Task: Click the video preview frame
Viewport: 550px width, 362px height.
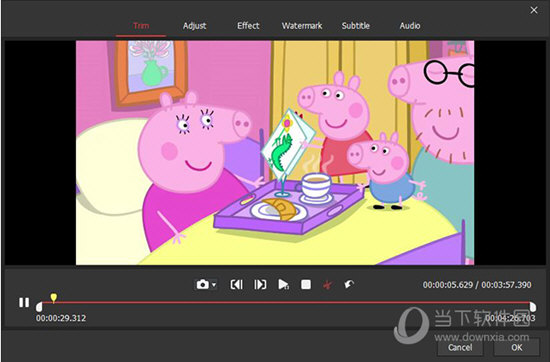Action: point(275,153)
